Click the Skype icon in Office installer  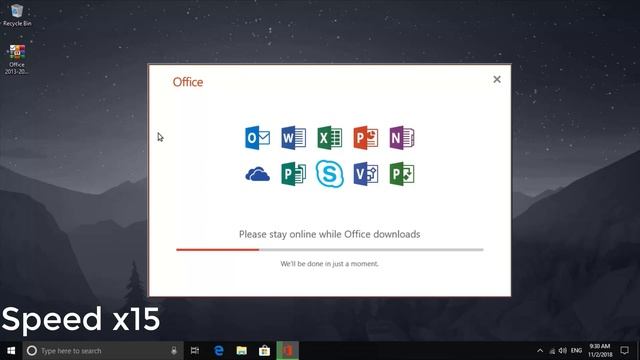(x=329, y=174)
